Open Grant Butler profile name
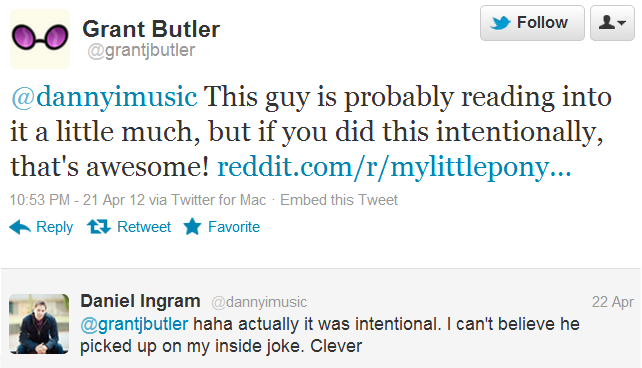The height and width of the screenshot is (368, 642). (151, 29)
